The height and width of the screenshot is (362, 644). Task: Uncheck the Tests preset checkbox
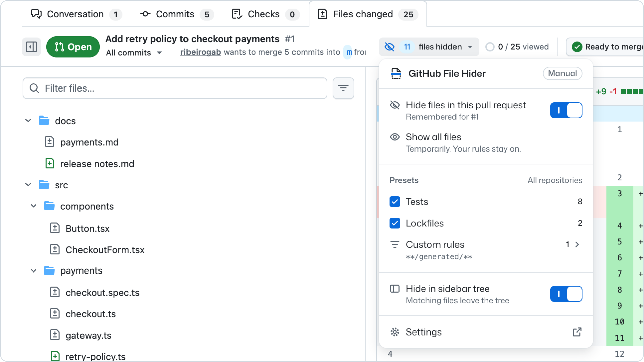(395, 201)
